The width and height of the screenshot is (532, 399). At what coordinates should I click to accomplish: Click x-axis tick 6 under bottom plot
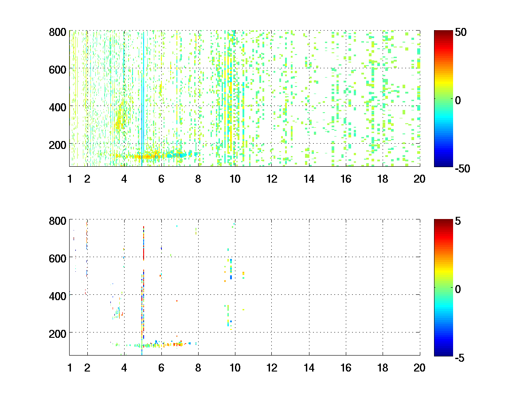pyautogui.click(x=161, y=368)
